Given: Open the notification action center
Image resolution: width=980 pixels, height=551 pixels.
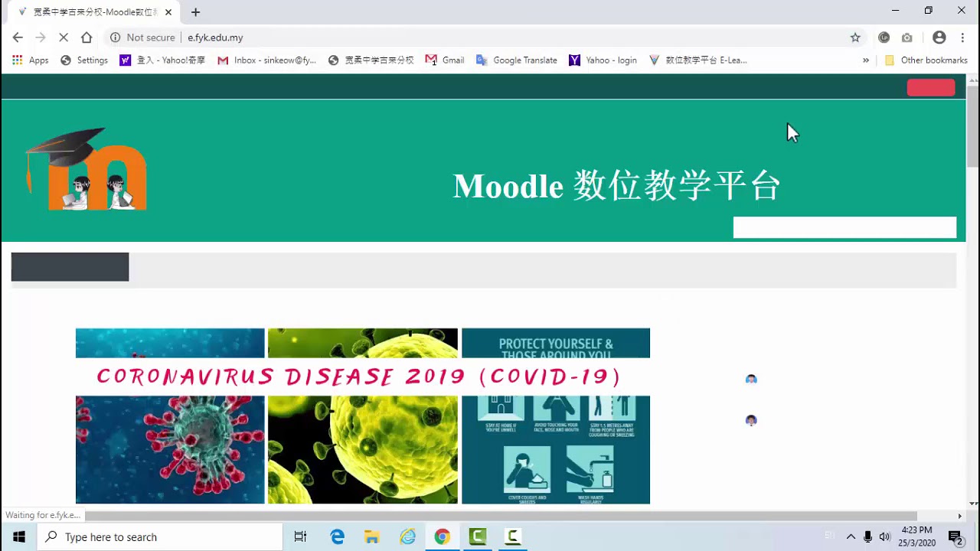Looking at the screenshot, I should 955,536.
